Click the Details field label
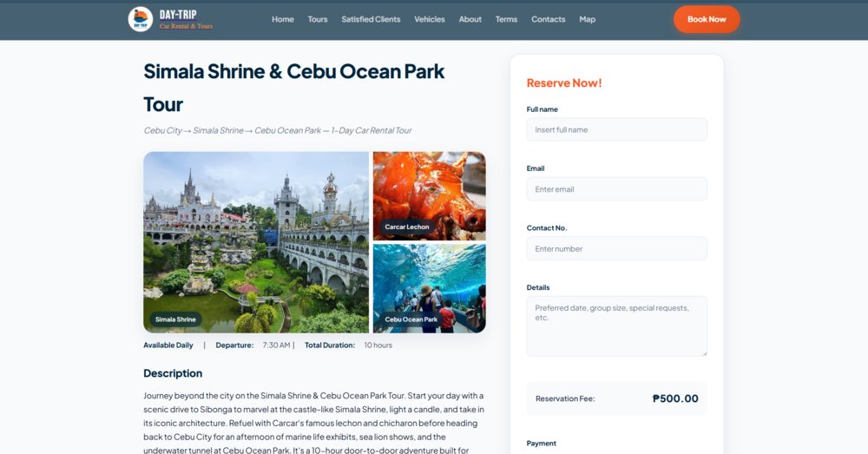868x454 pixels. 538,287
